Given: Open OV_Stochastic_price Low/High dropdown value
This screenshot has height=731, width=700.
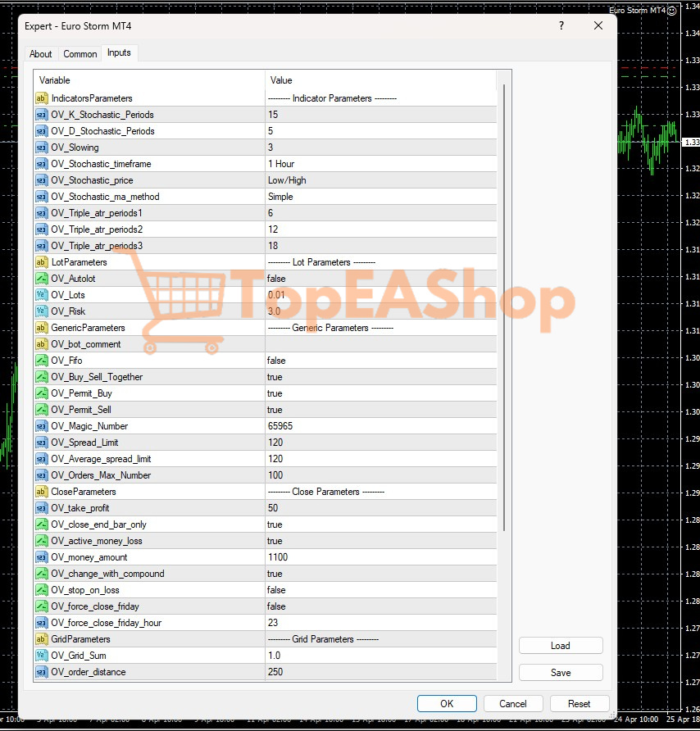Looking at the screenshot, I should click(380, 180).
